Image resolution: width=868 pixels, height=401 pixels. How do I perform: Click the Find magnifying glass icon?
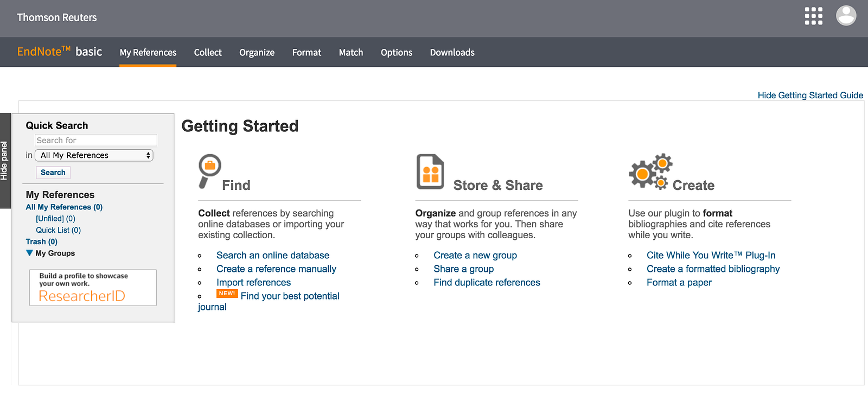pyautogui.click(x=209, y=170)
